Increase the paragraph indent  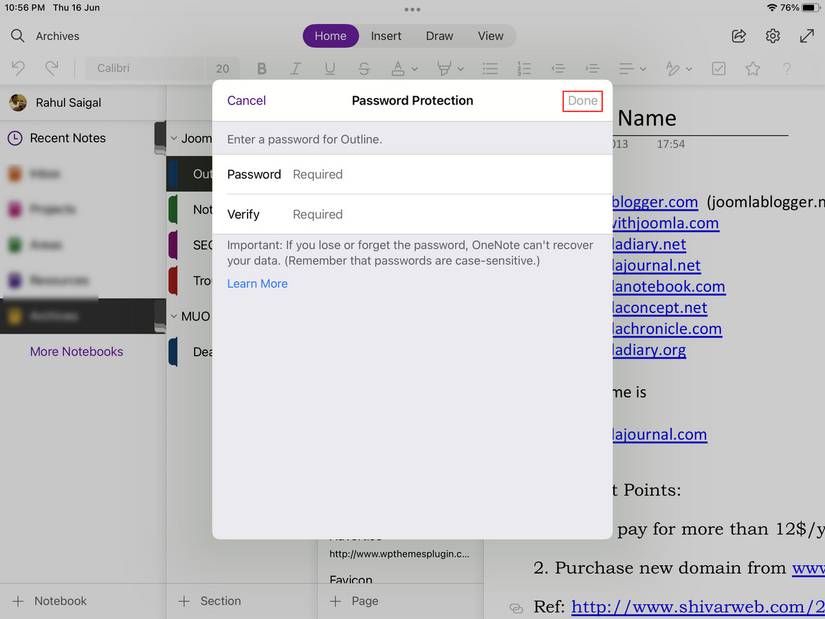pos(592,68)
